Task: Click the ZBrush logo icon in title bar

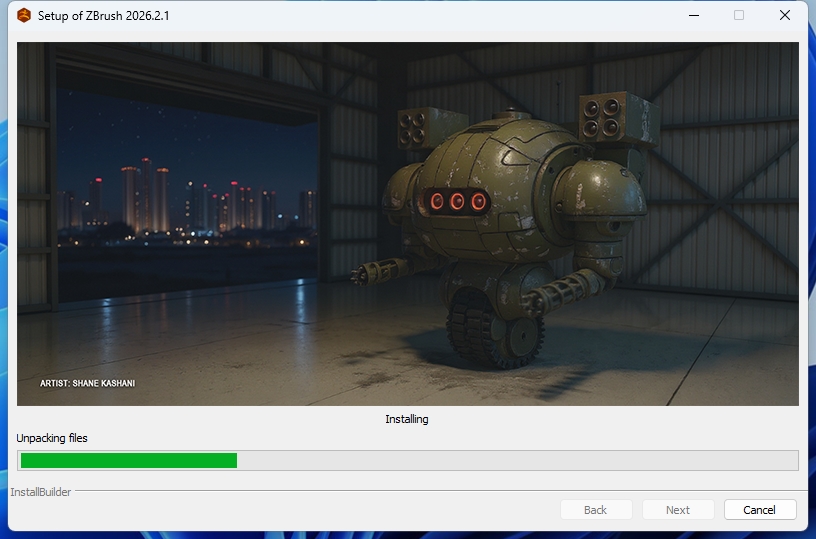Action: [24, 16]
